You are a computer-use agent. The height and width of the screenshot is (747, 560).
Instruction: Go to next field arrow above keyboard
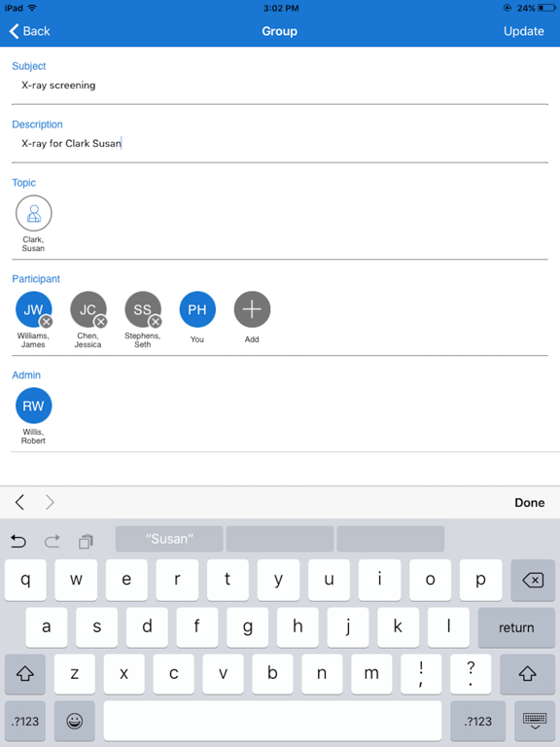(x=50, y=502)
